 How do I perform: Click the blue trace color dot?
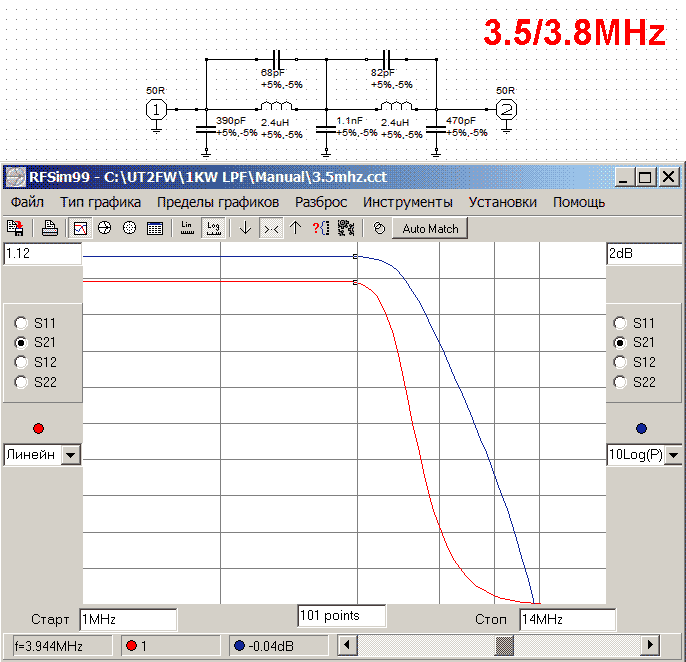coord(641,428)
